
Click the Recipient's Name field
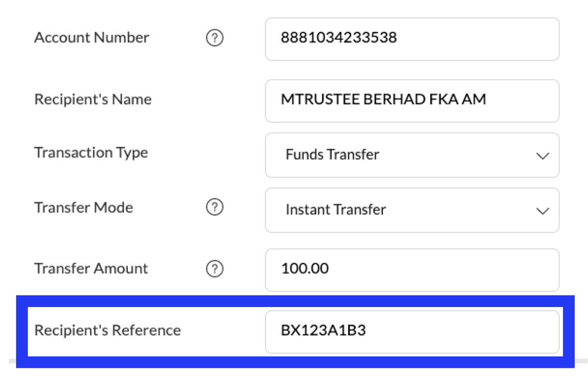(412, 100)
